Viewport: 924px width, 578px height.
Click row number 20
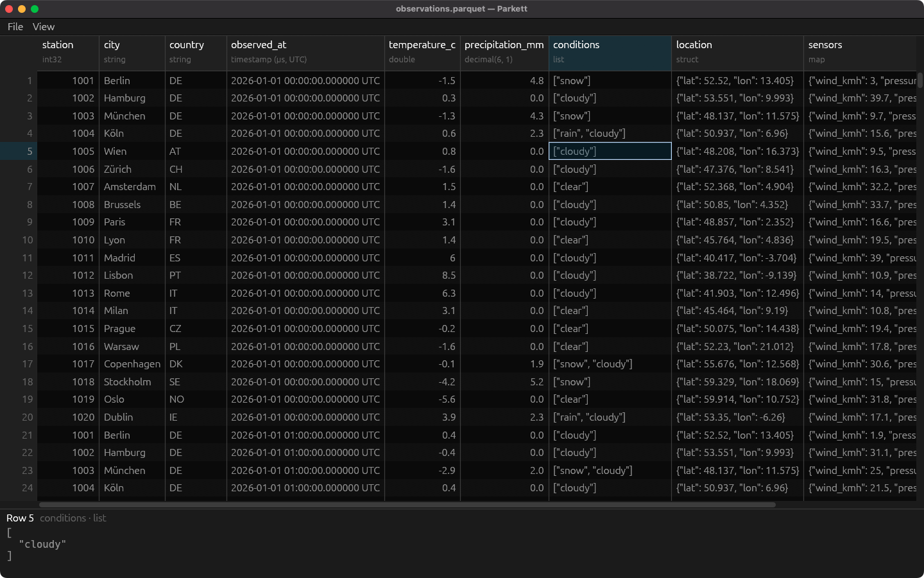click(x=19, y=417)
